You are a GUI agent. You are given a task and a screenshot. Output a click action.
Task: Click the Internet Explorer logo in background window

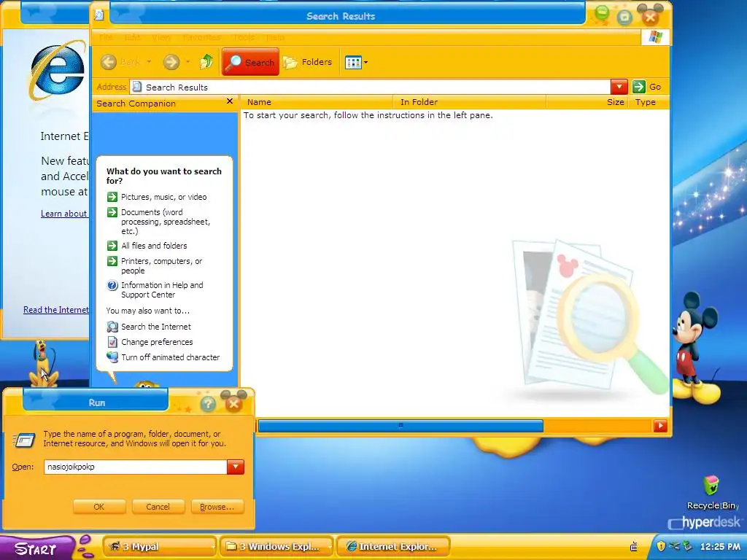coord(57,71)
